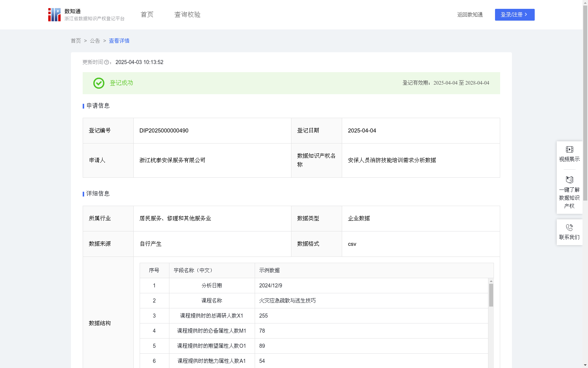Select the registration number DIP2025000000490

(x=164, y=131)
